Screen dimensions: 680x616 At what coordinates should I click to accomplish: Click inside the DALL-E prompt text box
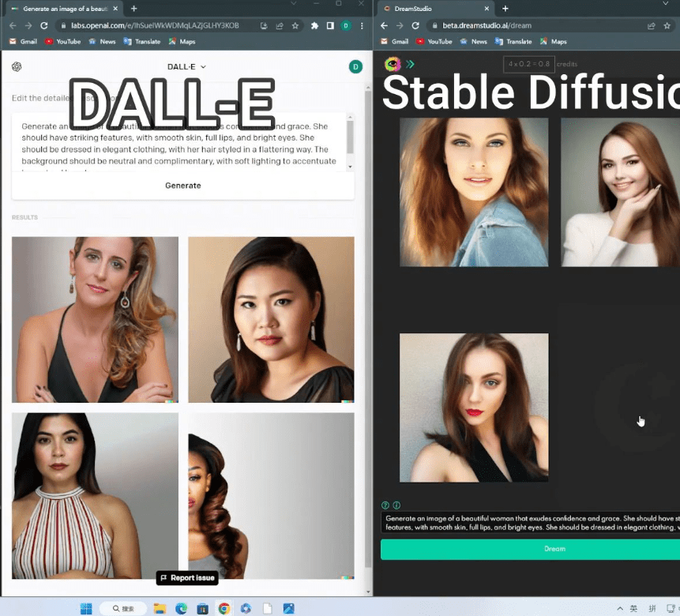click(179, 144)
